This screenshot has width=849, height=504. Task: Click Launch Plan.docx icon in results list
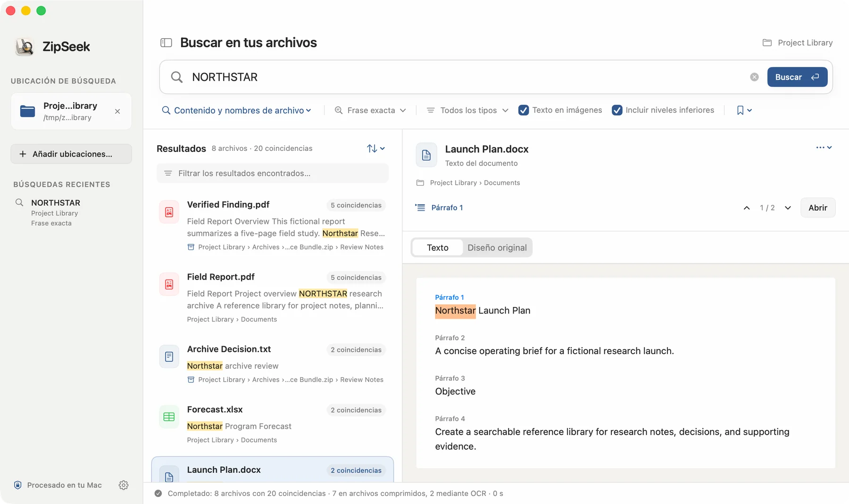[x=169, y=475]
